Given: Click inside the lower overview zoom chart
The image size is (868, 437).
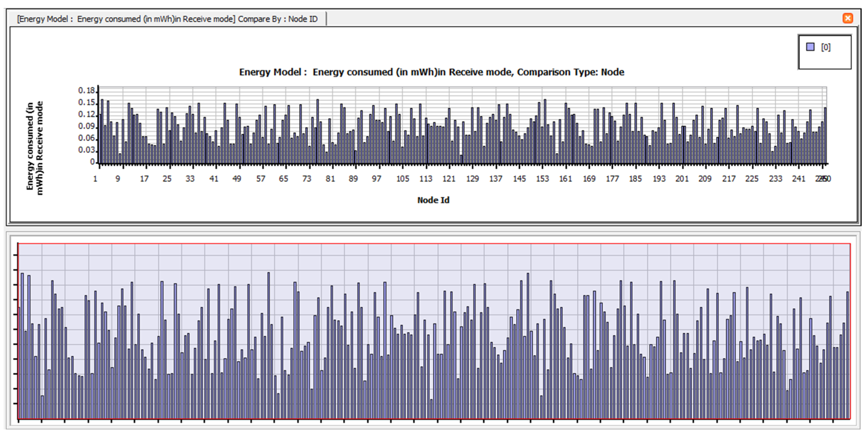Looking at the screenshot, I should pyautogui.click(x=434, y=332).
